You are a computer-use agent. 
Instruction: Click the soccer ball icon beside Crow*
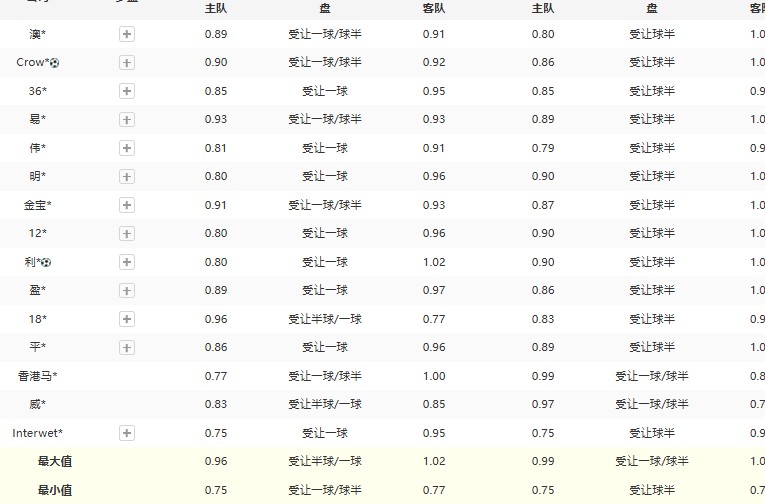[x=54, y=63]
